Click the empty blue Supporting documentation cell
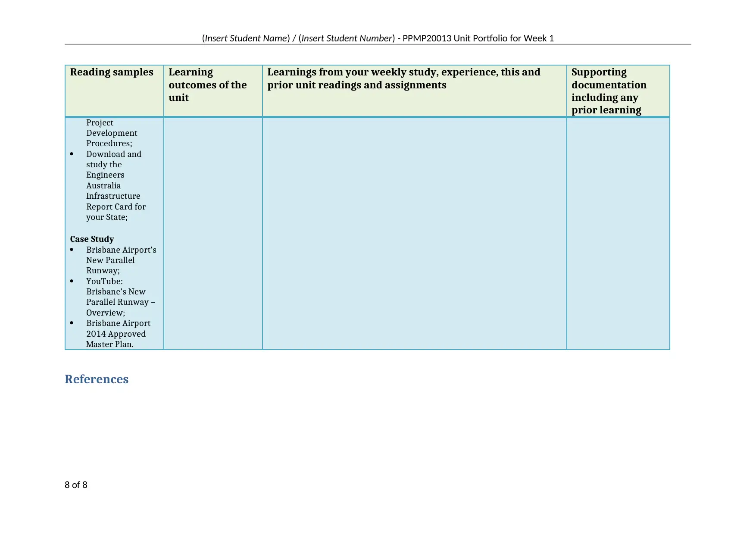Viewport: 756px width, 535px height. 618,233
